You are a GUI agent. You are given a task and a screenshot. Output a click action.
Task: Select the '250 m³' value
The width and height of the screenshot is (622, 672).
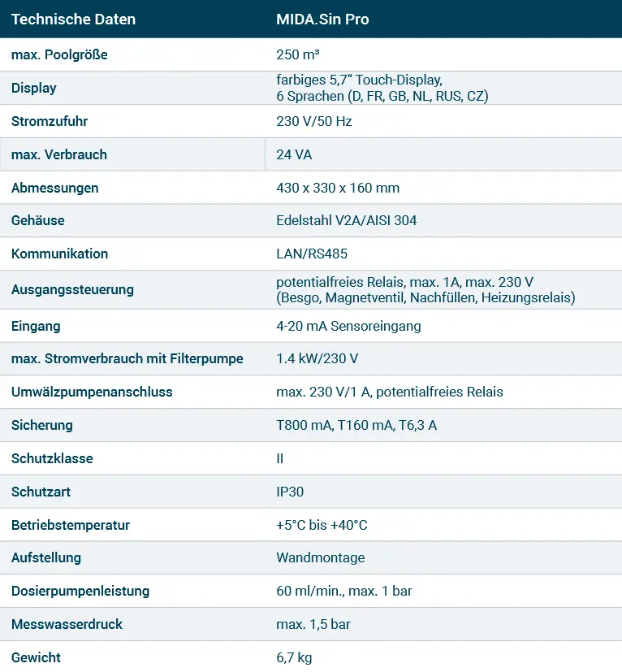(x=298, y=55)
